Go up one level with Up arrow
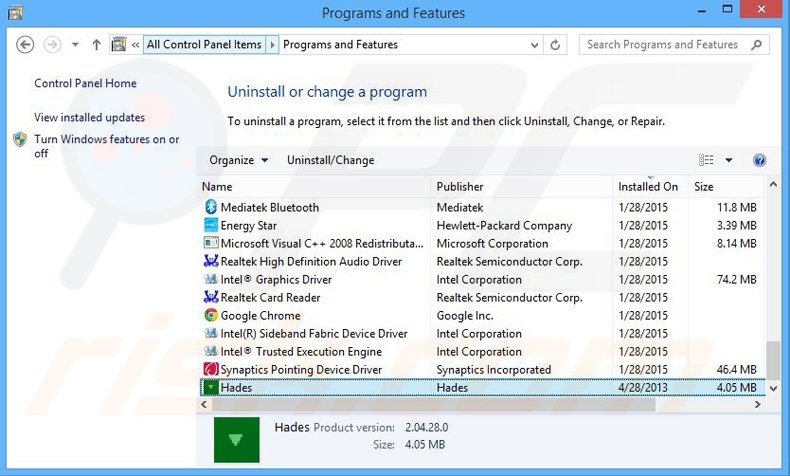Image resolution: width=790 pixels, height=476 pixels. (x=96, y=45)
